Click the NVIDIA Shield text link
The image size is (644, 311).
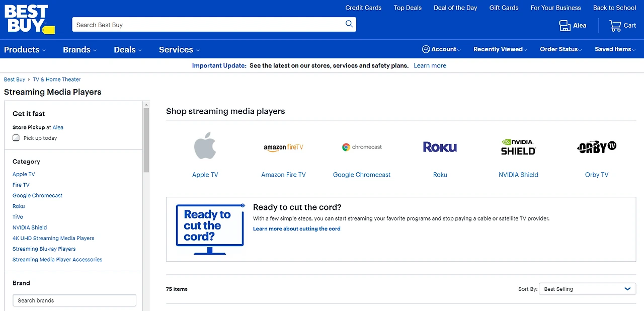[x=518, y=175]
